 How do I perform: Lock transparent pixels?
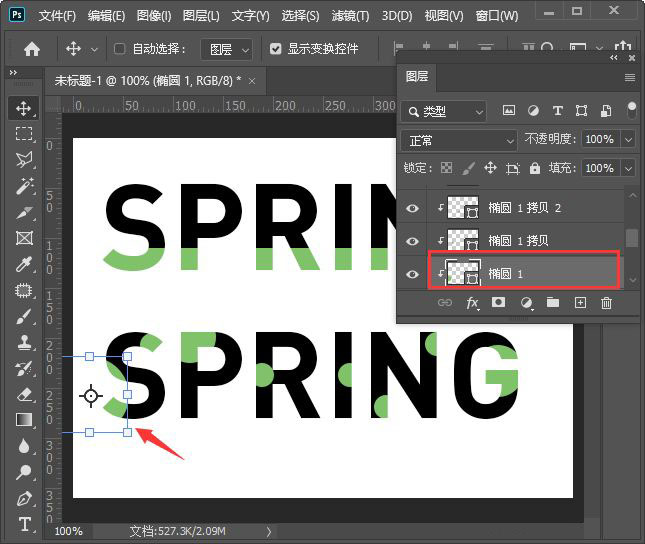(446, 167)
